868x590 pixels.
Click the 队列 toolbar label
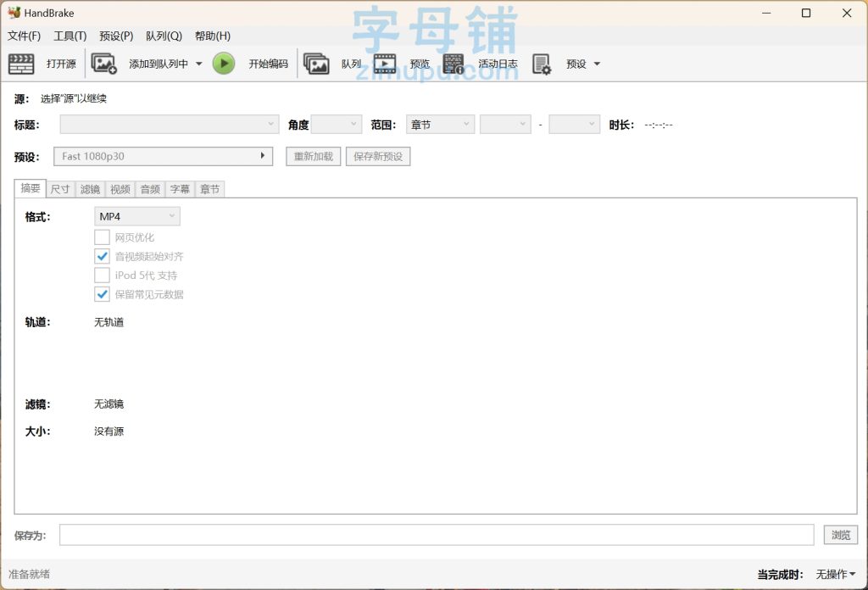pyautogui.click(x=351, y=64)
